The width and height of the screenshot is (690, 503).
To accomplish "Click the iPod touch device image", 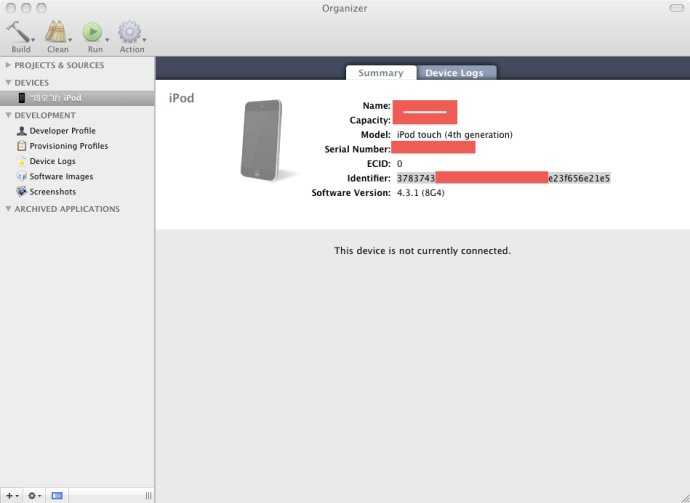I will (x=262, y=140).
